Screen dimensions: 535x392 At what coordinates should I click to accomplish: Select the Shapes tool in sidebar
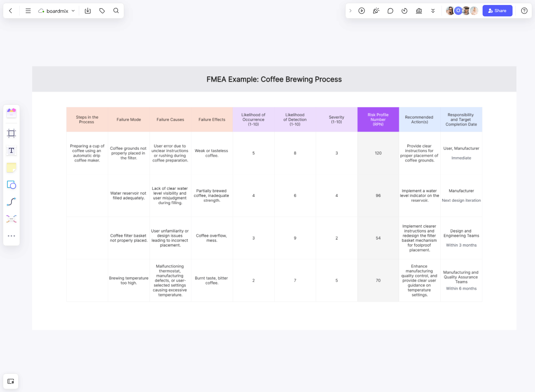[x=11, y=185]
